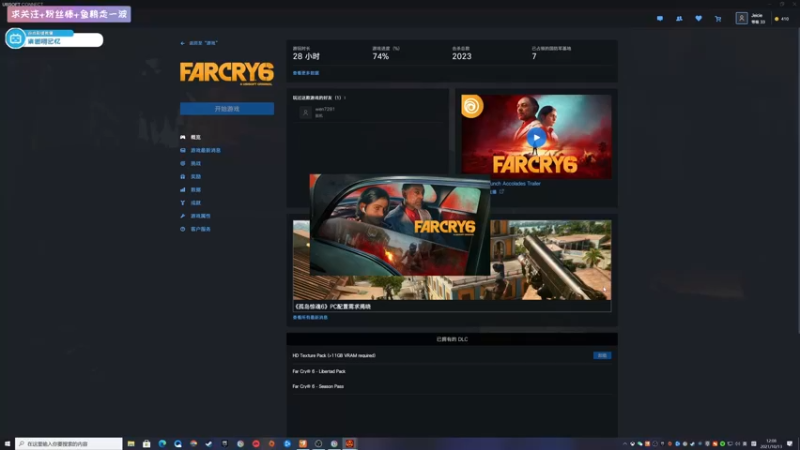Open the 游戏最新消息 news sidebar item

tap(201, 151)
